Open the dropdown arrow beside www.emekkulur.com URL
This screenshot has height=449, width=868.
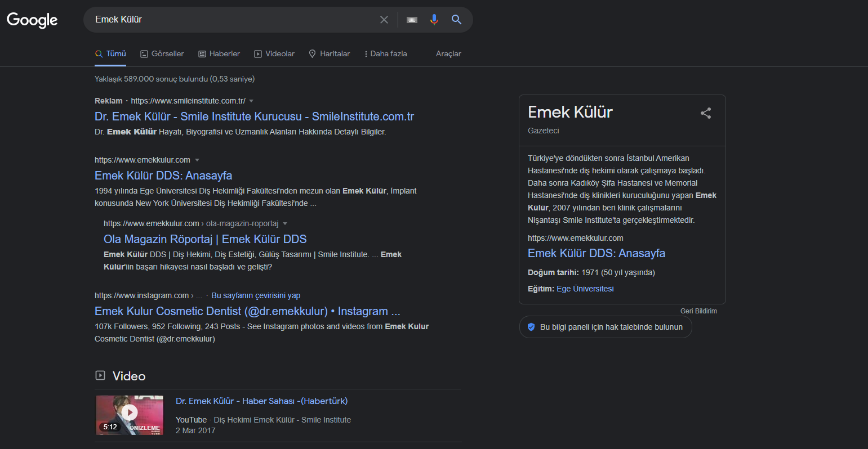(197, 160)
